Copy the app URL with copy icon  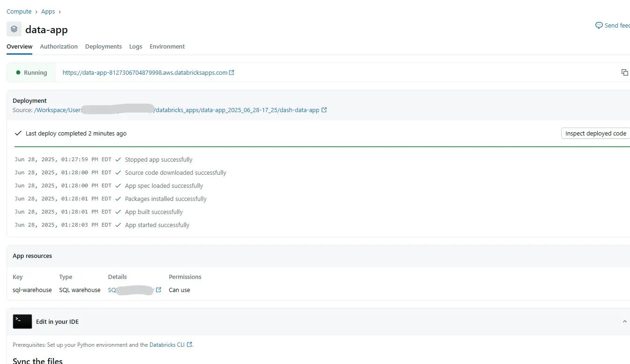pos(624,72)
